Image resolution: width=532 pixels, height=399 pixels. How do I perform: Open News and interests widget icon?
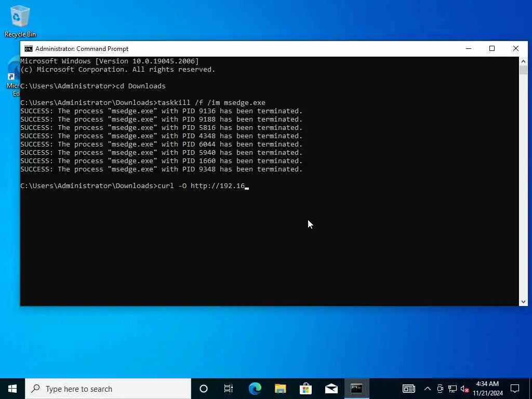pyautogui.click(x=409, y=389)
